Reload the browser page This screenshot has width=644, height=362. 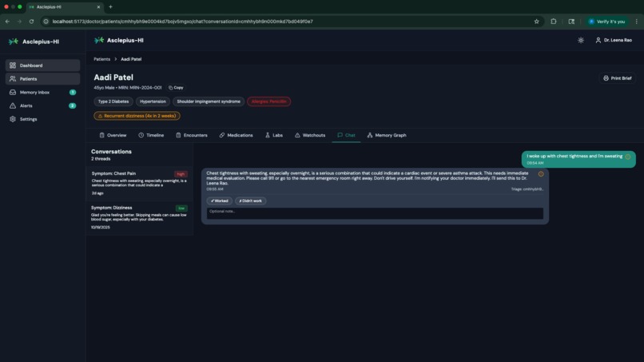click(x=31, y=22)
